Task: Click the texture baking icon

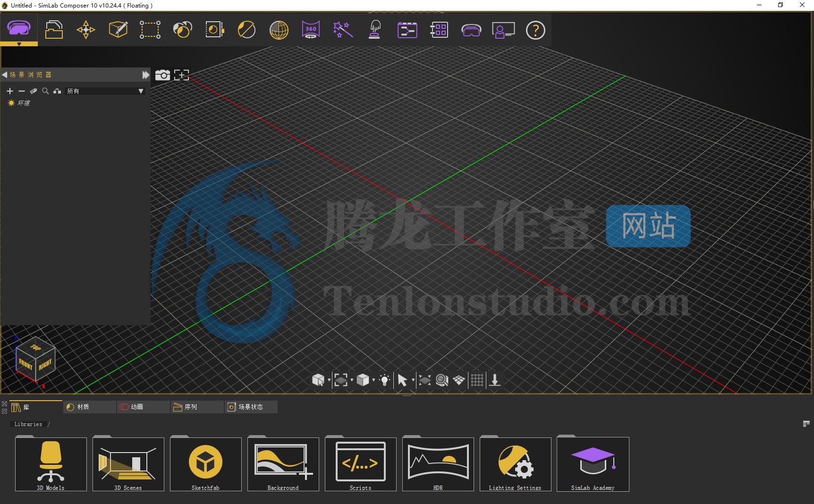Action: point(215,30)
